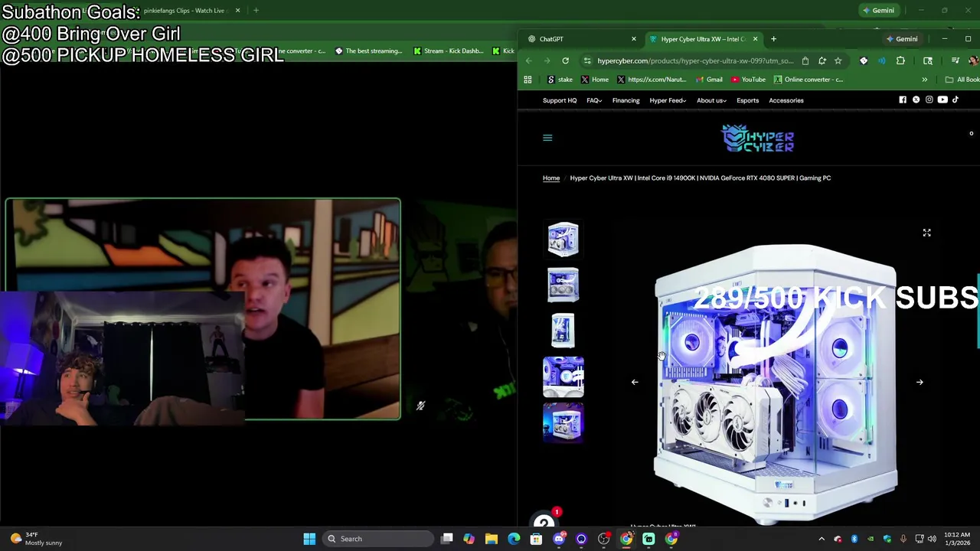
Task: Open the Hyper Cyber hamburger menu
Action: (547, 138)
